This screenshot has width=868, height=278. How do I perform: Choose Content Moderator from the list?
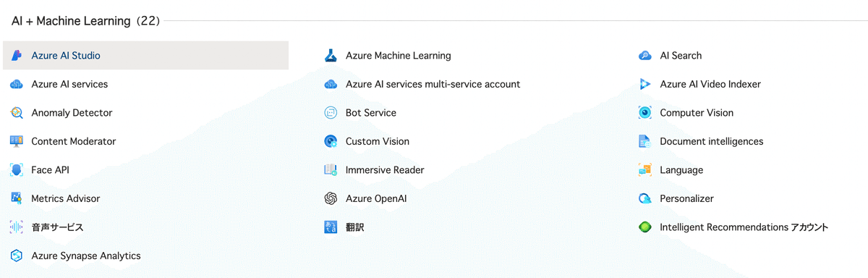pos(74,141)
